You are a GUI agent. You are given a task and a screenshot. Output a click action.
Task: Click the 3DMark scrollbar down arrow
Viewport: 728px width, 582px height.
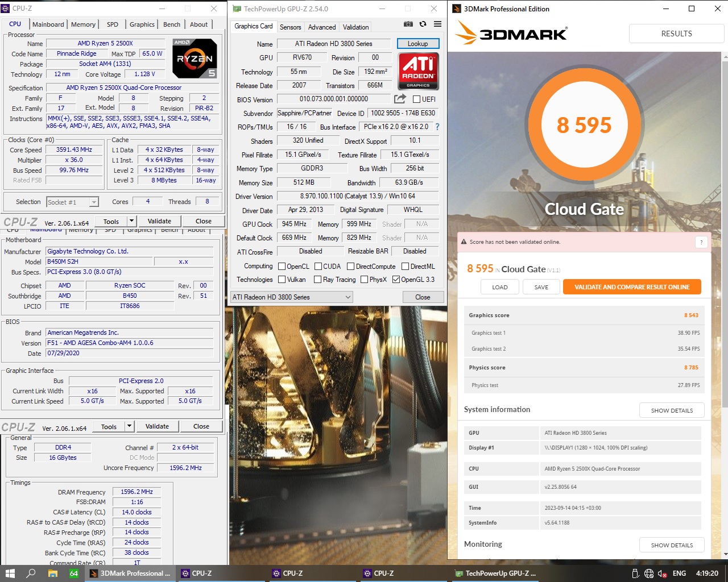coord(725,554)
